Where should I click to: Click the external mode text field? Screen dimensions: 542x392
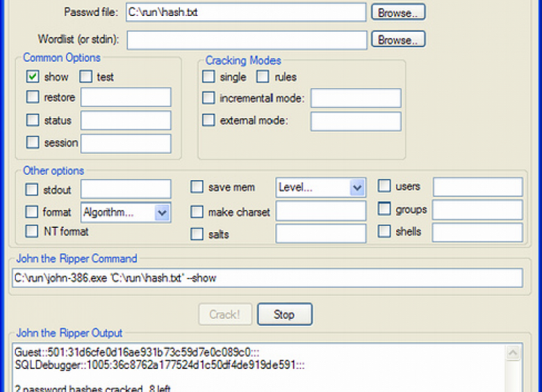tap(356, 122)
